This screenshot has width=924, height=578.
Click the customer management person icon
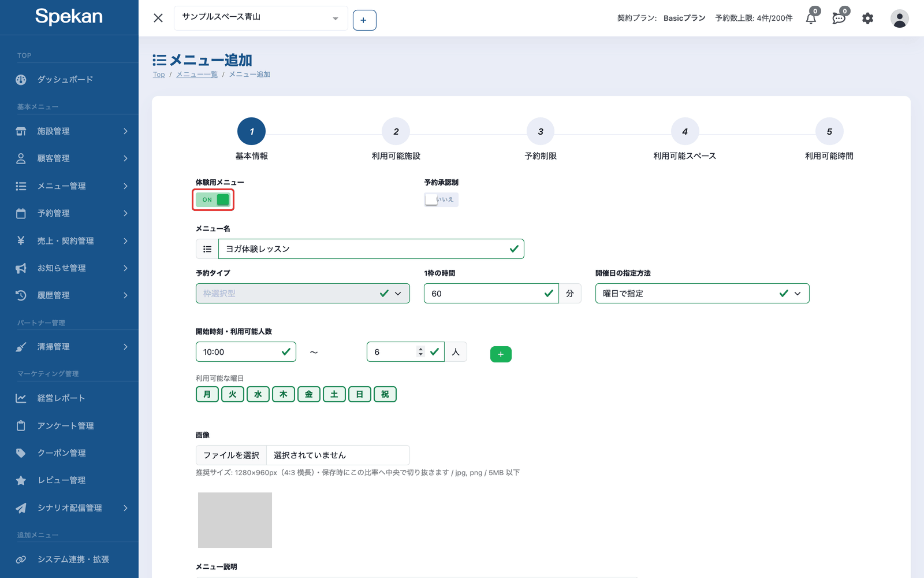tap(21, 158)
